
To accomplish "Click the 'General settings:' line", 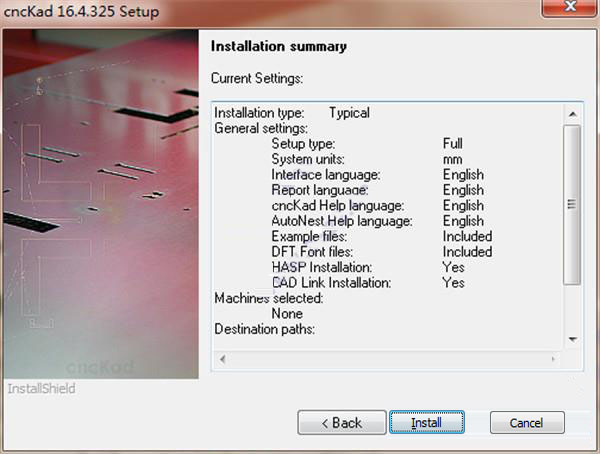I will coord(261,128).
